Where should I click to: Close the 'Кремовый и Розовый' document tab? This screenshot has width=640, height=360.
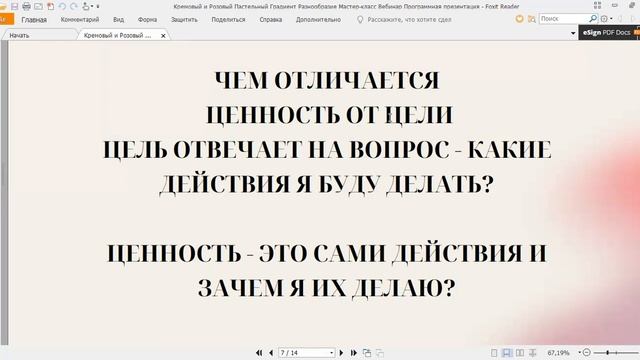pos(163,36)
